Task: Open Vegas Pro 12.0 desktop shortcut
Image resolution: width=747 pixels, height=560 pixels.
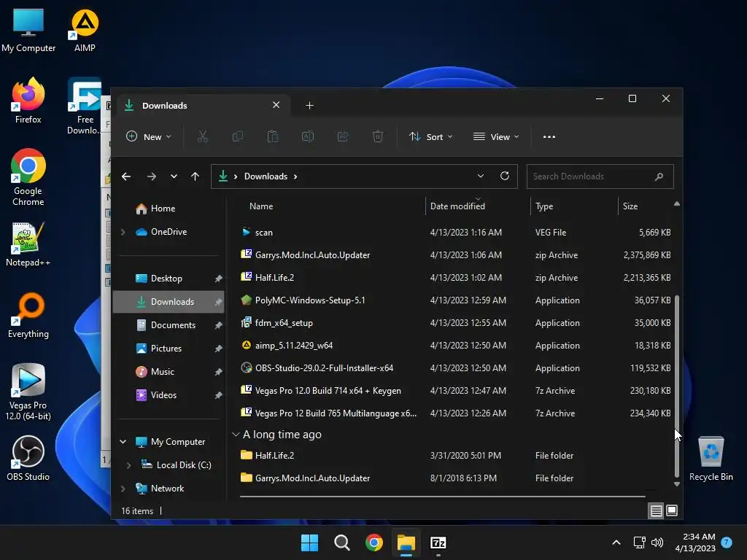Action: pyautogui.click(x=28, y=392)
